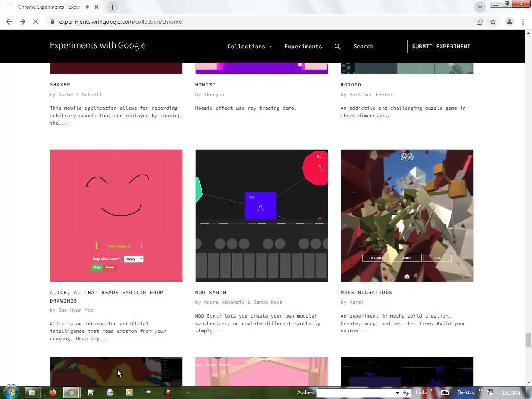Close the Chrome Experiments tab
This screenshot has height=399, width=532.
(x=96, y=7)
